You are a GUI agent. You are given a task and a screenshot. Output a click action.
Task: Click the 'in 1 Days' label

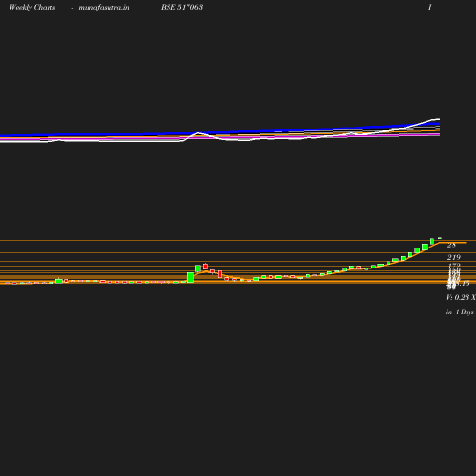[460, 312]
